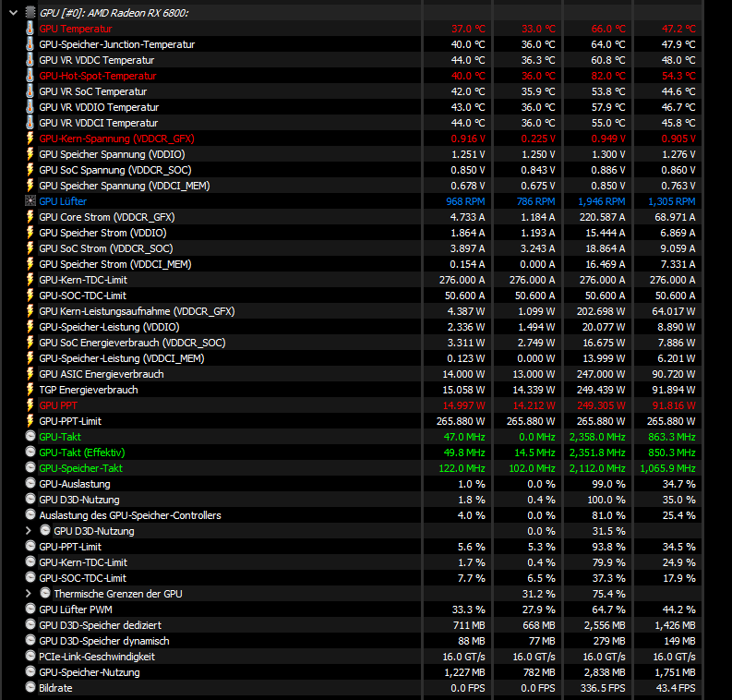
Task: Click lightning icon of GPU SoC Spannung (VDDCR_SOC)
Action: [30, 170]
